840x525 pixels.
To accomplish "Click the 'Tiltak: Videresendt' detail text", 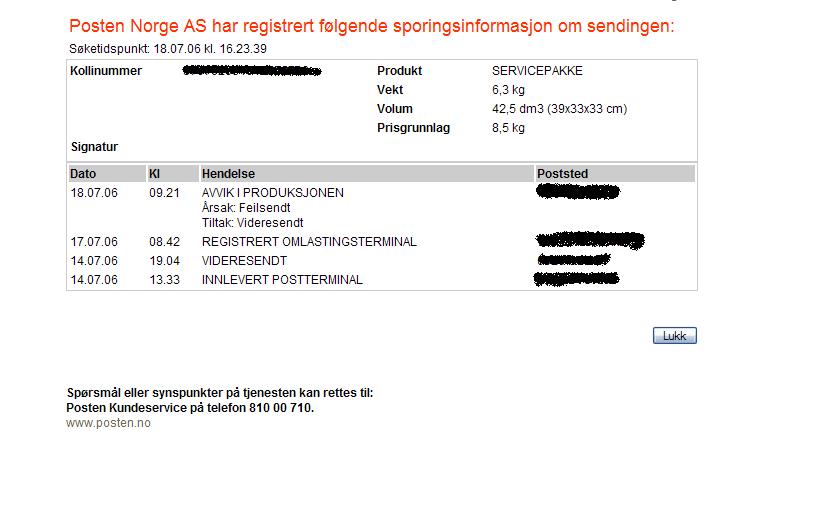I will [x=252, y=223].
